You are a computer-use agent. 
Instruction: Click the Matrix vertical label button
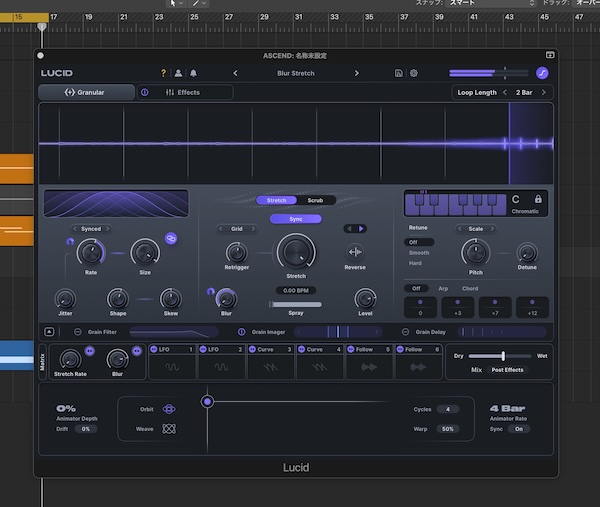click(42, 362)
